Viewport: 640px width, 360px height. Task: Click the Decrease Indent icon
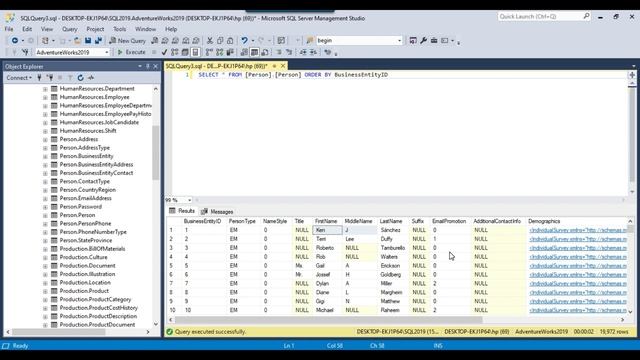coord(303,52)
